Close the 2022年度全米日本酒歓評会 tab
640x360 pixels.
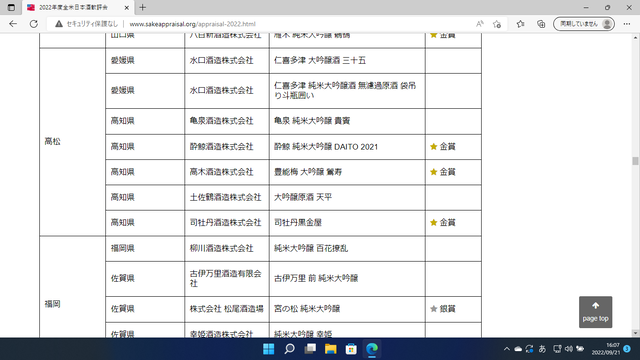(x=127, y=7)
